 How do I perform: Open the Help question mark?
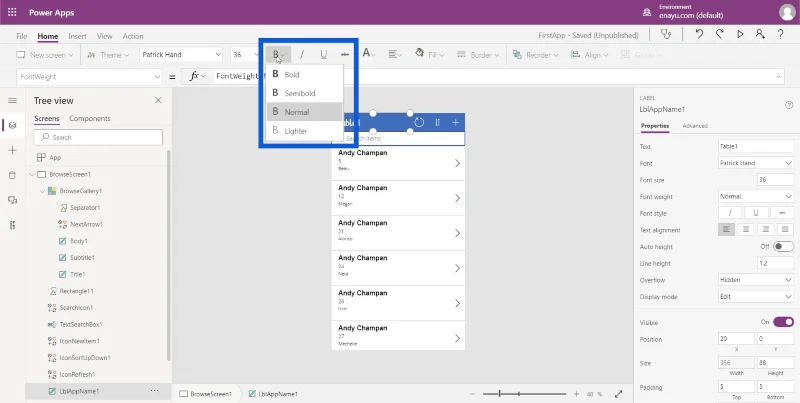(781, 35)
